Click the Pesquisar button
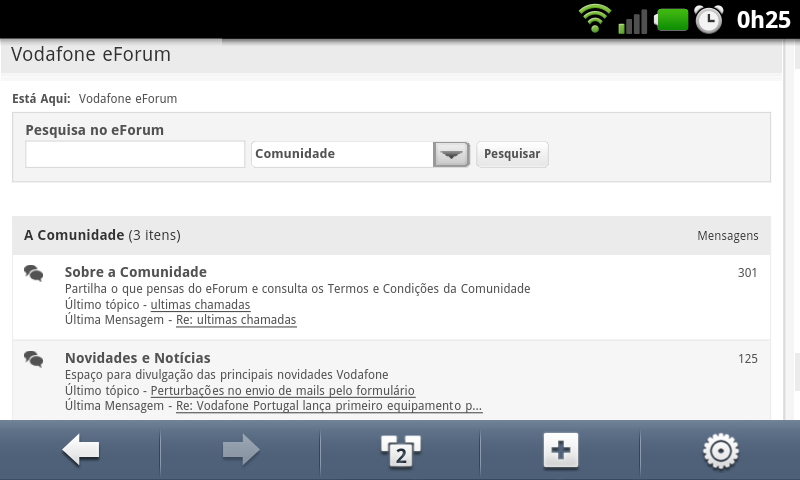 pyautogui.click(x=512, y=154)
